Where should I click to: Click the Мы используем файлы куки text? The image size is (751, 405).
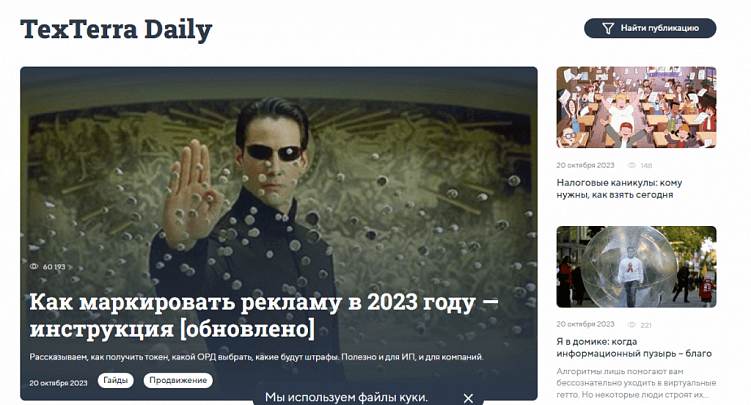346,397
